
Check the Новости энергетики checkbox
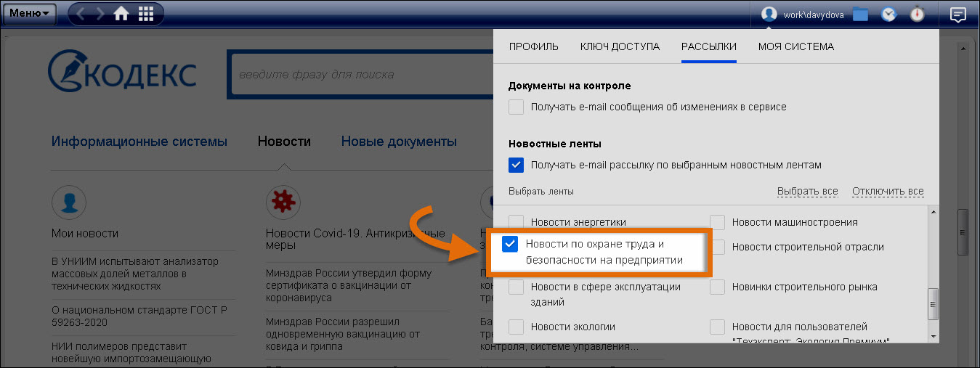517,222
